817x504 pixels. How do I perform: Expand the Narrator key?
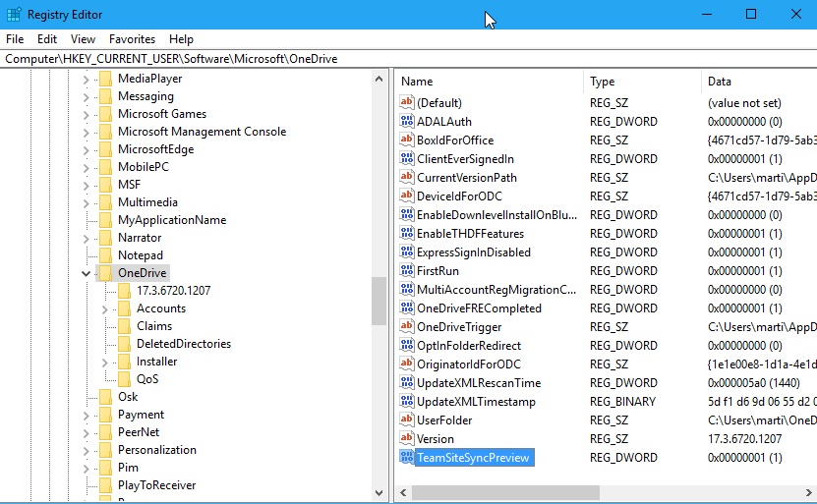(x=86, y=239)
